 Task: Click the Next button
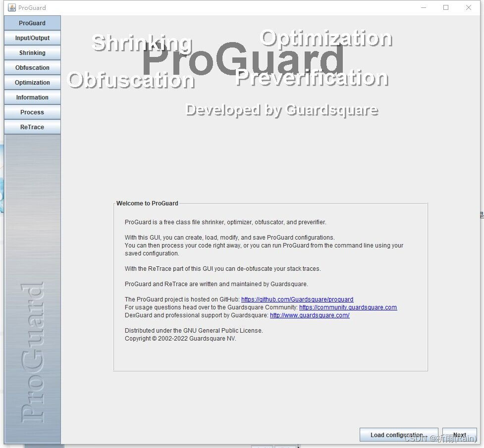click(459, 435)
